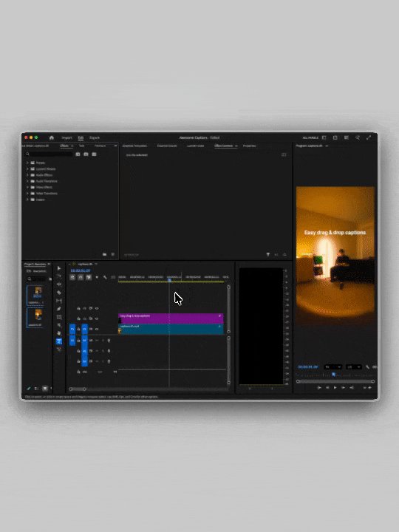
Task: Open the playback resolution dropdown
Action: [353, 366]
